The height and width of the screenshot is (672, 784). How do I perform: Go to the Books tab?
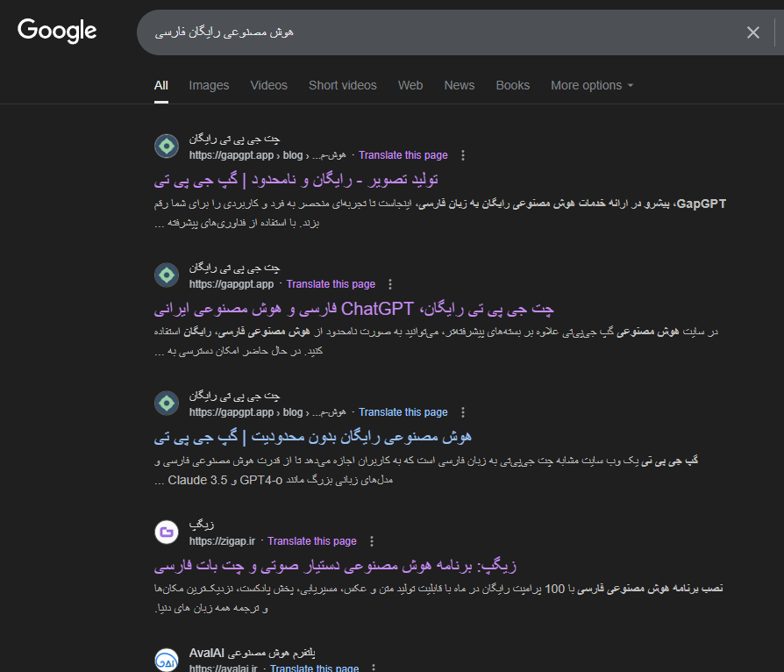pyautogui.click(x=512, y=85)
